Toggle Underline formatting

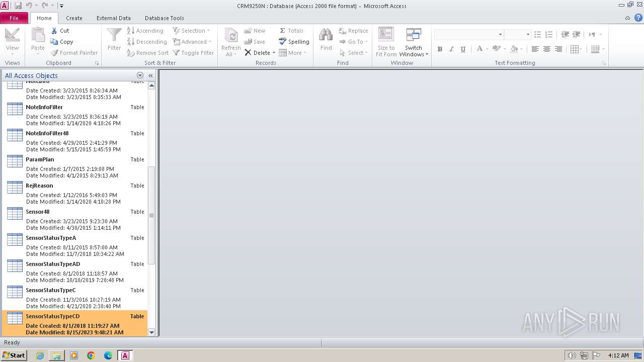pos(463,49)
